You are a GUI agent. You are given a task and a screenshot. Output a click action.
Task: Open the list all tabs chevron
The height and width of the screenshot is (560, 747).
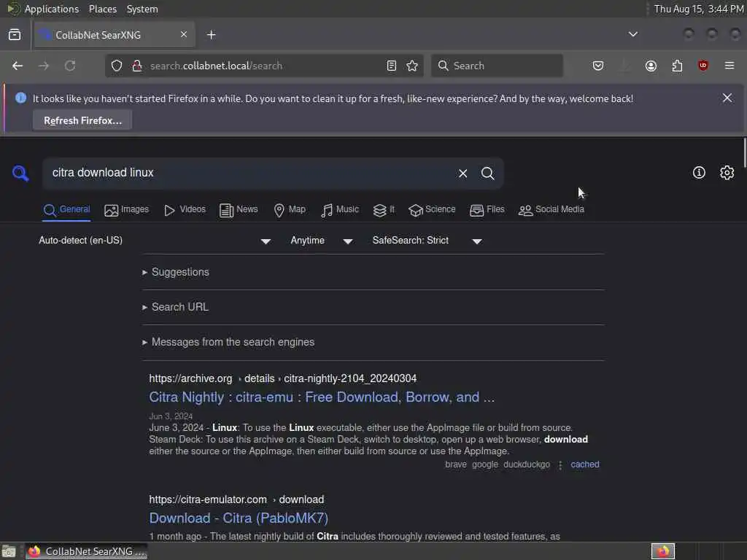(632, 34)
